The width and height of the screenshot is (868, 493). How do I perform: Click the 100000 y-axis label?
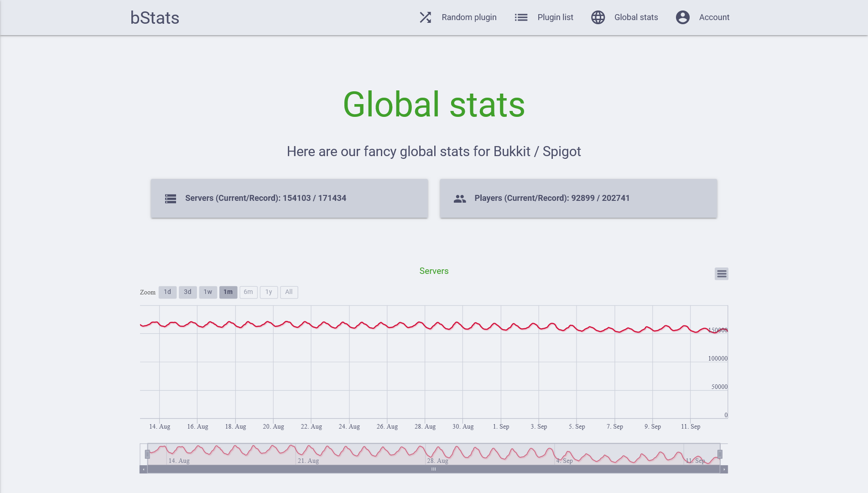717,358
